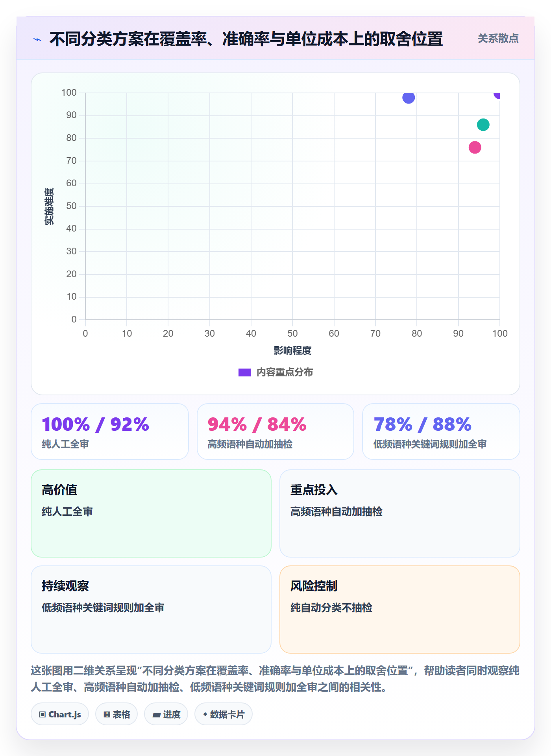Click the square icon in Chart.js chip
This screenshot has height=756, width=551.
tap(43, 715)
